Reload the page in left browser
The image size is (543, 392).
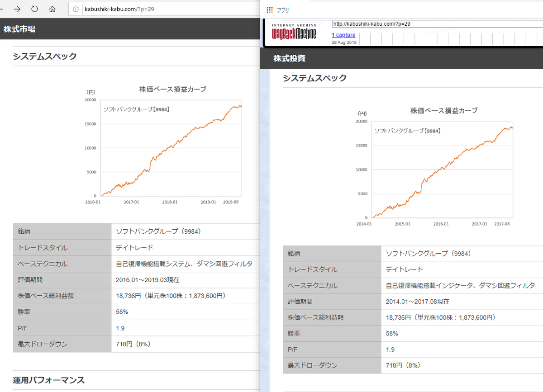point(35,9)
